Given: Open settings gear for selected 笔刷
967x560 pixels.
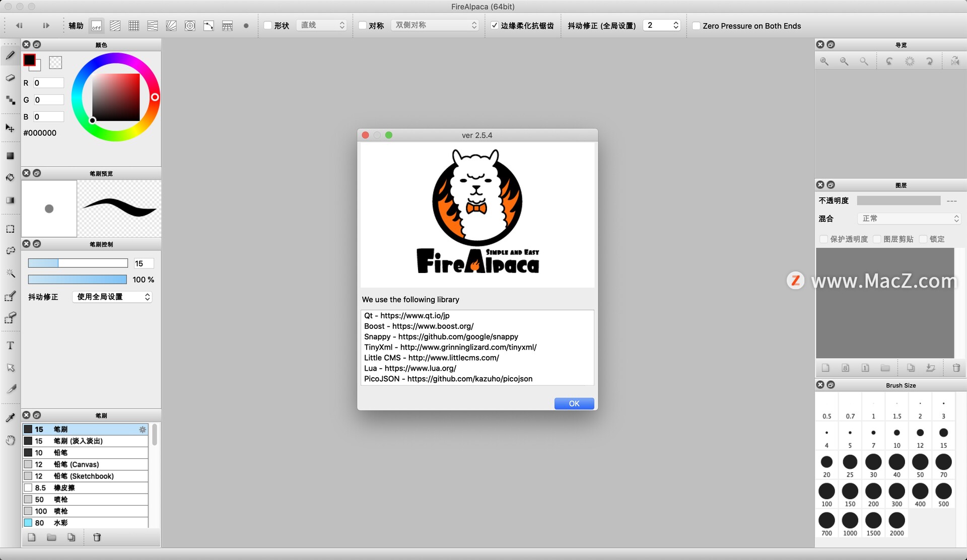Looking at the screenshot, I should (x=143, y=430).
